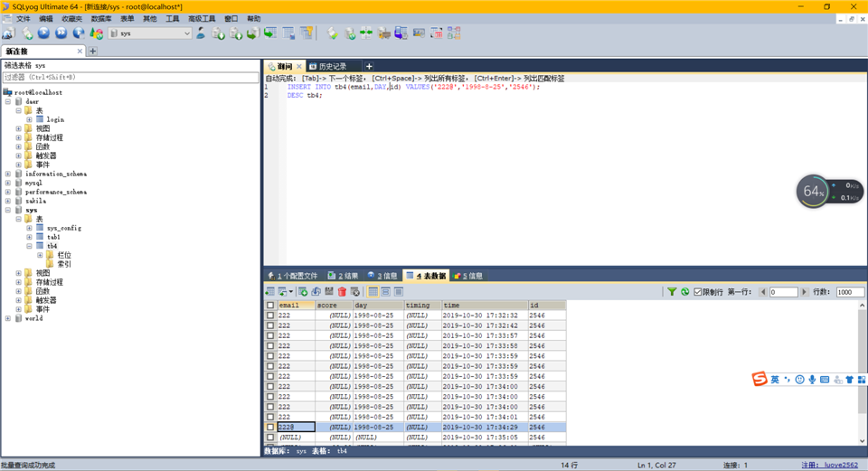Click the previous page arrow in row navigation
Image resolution: width=868 pixels, height=471 pixels.
763,292
